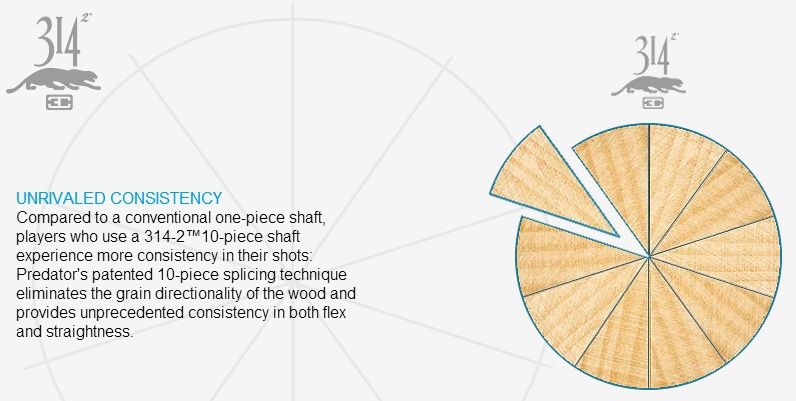
Task: Select the detached wood wedge pulled from the pie
Action: (x=551, y=185)
